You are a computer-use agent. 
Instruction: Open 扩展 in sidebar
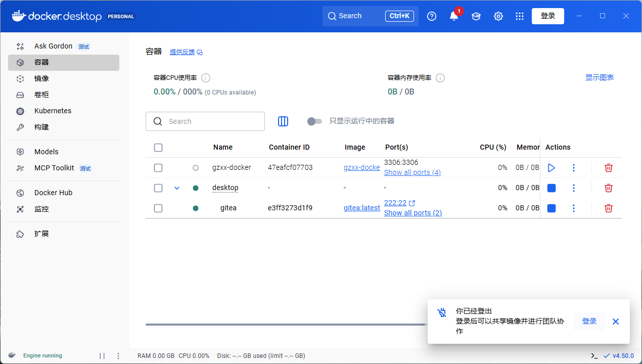pyautogui.click(x=64, y=234)
